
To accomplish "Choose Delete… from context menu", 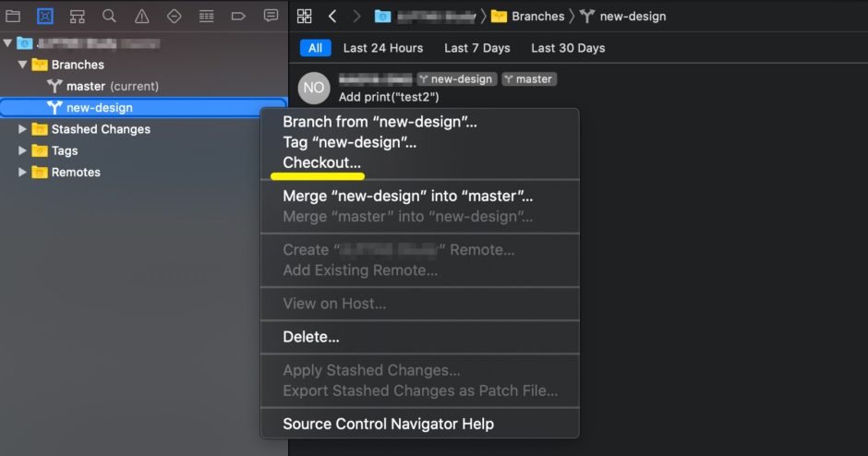I will tap(419, 337).
